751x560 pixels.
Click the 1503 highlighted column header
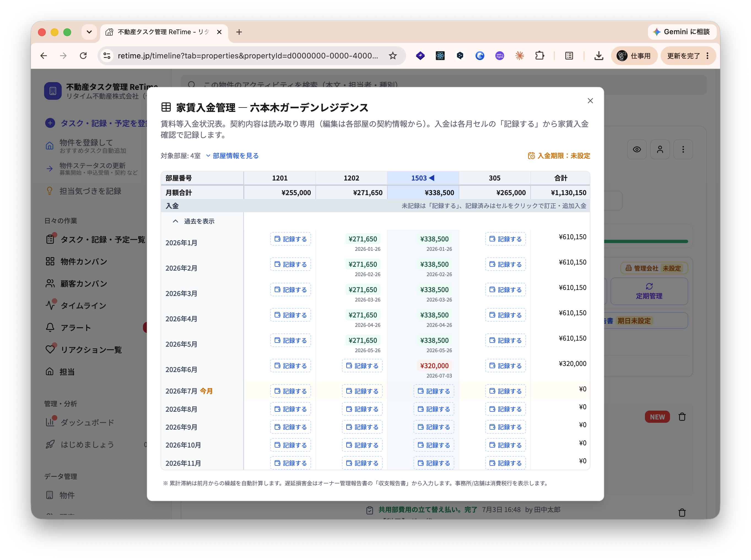tap(423, 178)
